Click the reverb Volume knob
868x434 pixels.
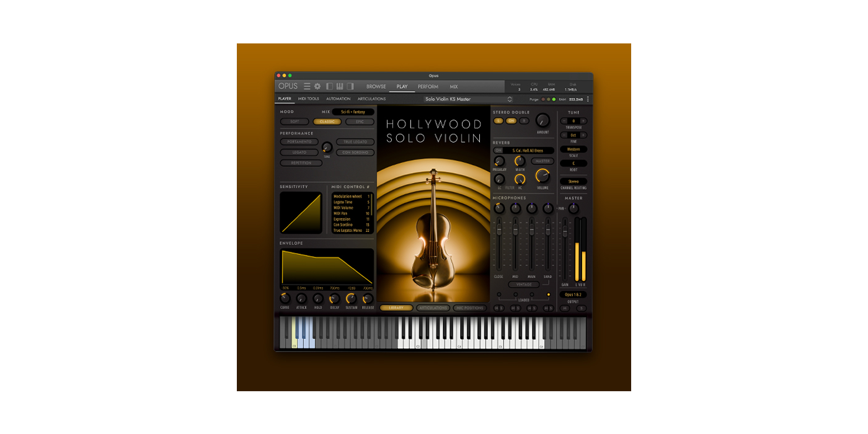542,176
